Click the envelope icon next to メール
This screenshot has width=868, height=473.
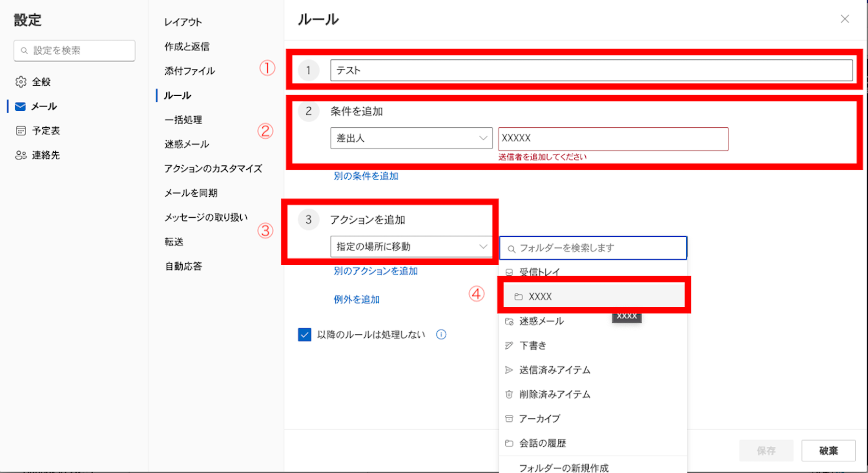20,106
